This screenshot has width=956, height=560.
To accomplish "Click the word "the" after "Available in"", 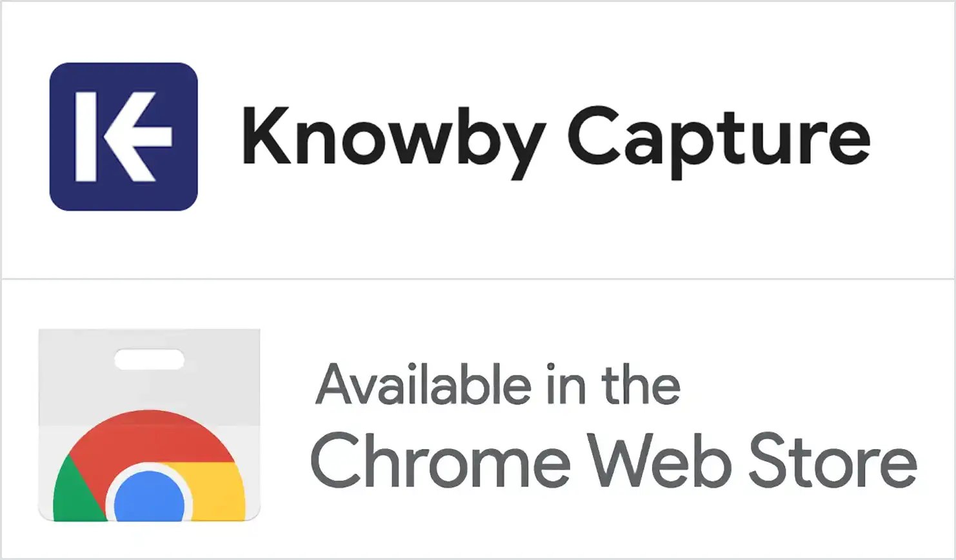I will [641, 385].
